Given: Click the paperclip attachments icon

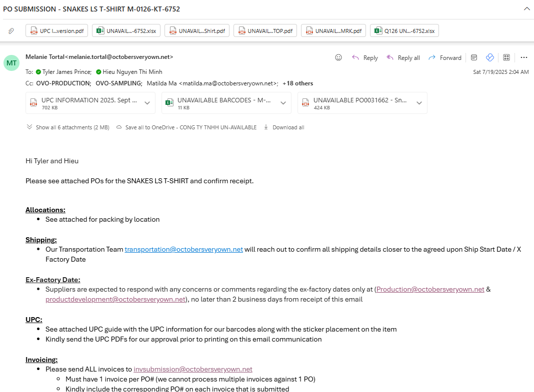Looking at the screenshot, I should click(x=11, y=31).
